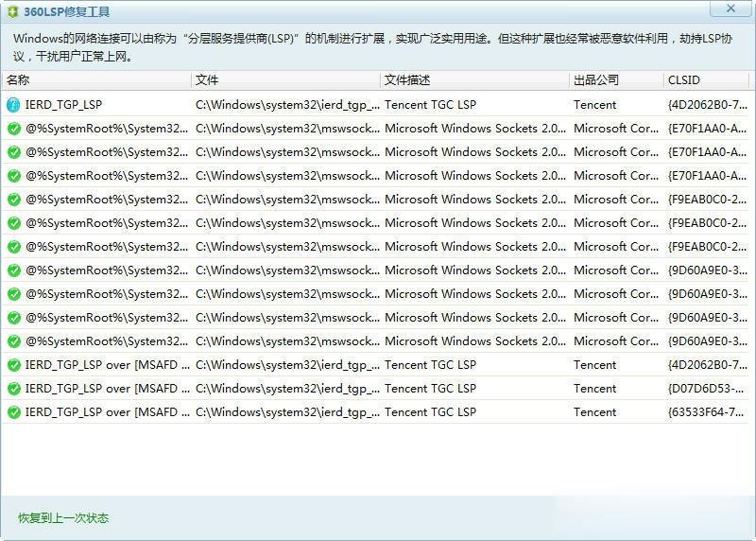
Task: Select the ierd_tgp file path in {63533F64 row
Action: click(288, 412)
